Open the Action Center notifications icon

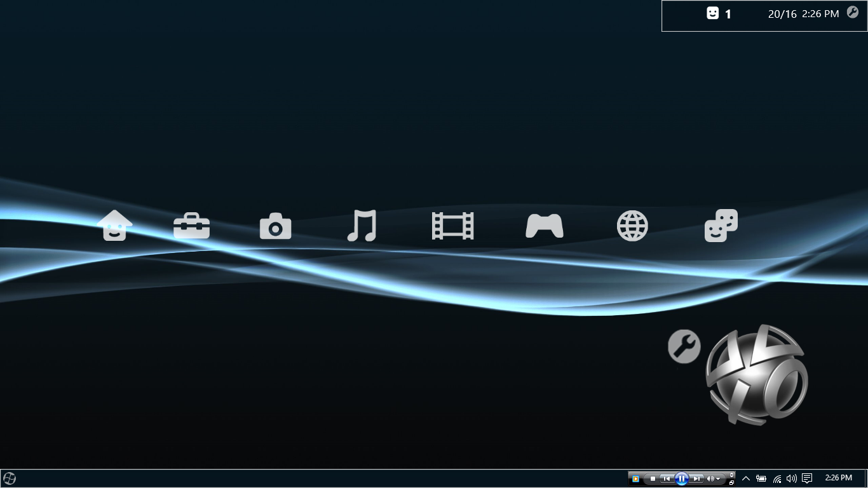pos(807,478)
